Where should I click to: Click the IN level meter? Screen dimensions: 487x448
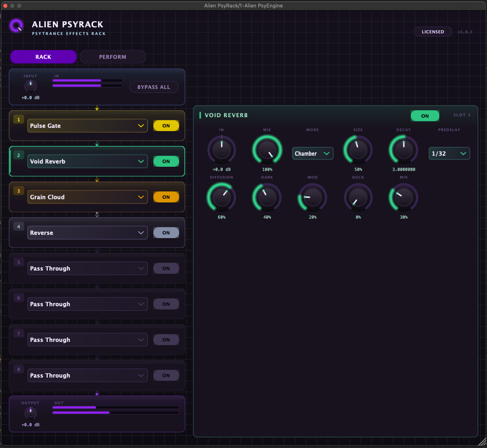click(x=87, y=83)
